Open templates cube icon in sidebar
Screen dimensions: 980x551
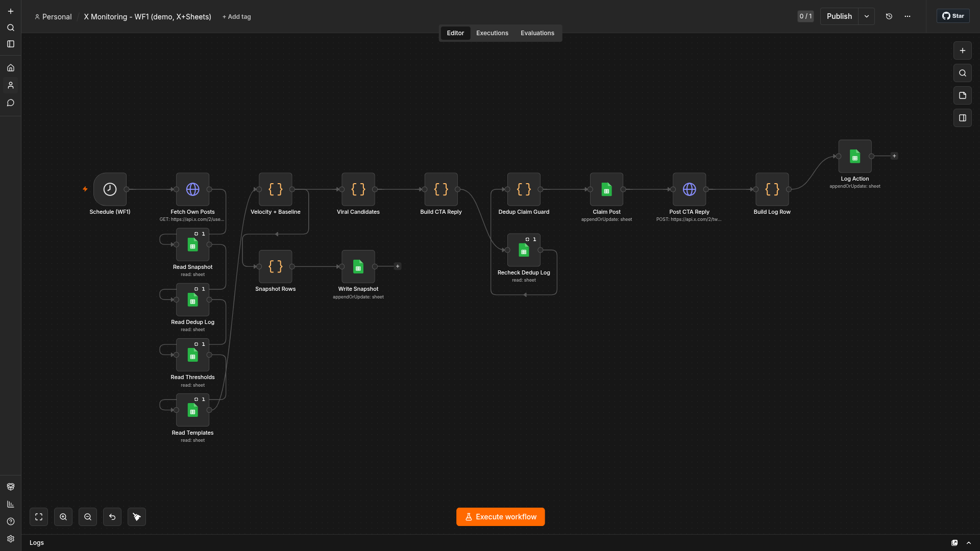point(11,487)
